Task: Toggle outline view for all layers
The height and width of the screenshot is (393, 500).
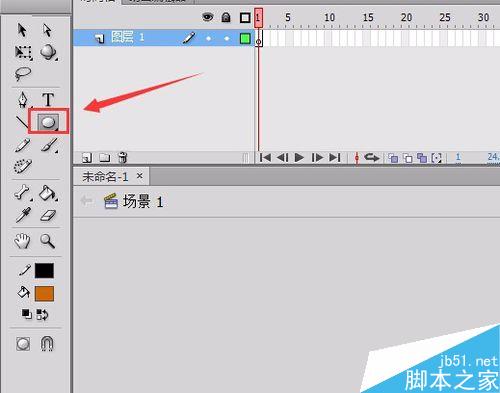Action: (245, 18)
